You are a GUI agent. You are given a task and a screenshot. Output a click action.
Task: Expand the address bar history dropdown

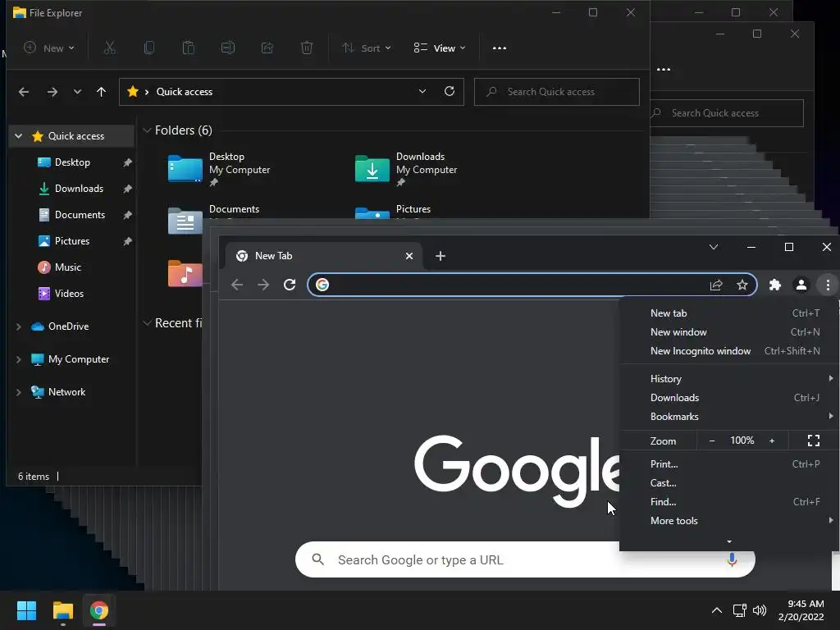422,91
